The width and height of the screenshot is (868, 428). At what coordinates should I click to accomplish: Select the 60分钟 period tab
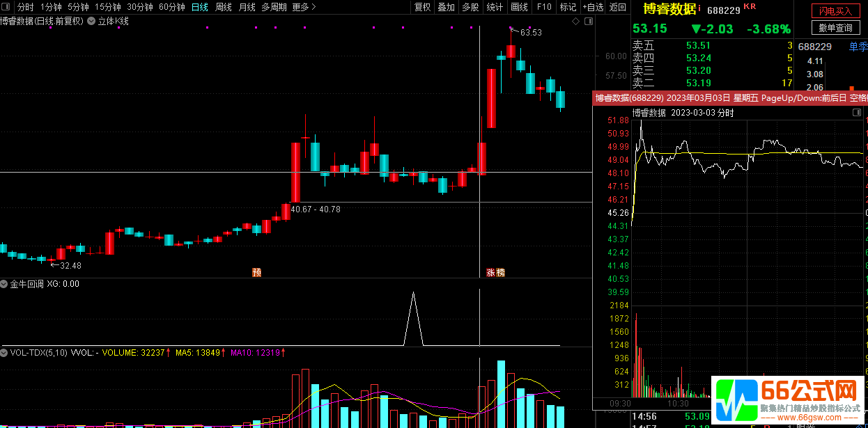[x=172, y=7]
